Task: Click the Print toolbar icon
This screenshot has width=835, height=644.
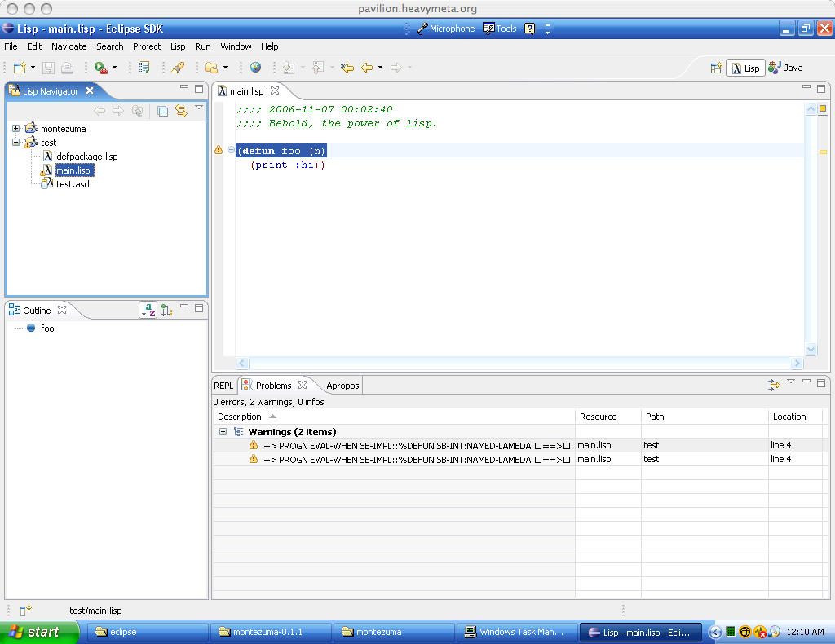Action: click(67, 68)
